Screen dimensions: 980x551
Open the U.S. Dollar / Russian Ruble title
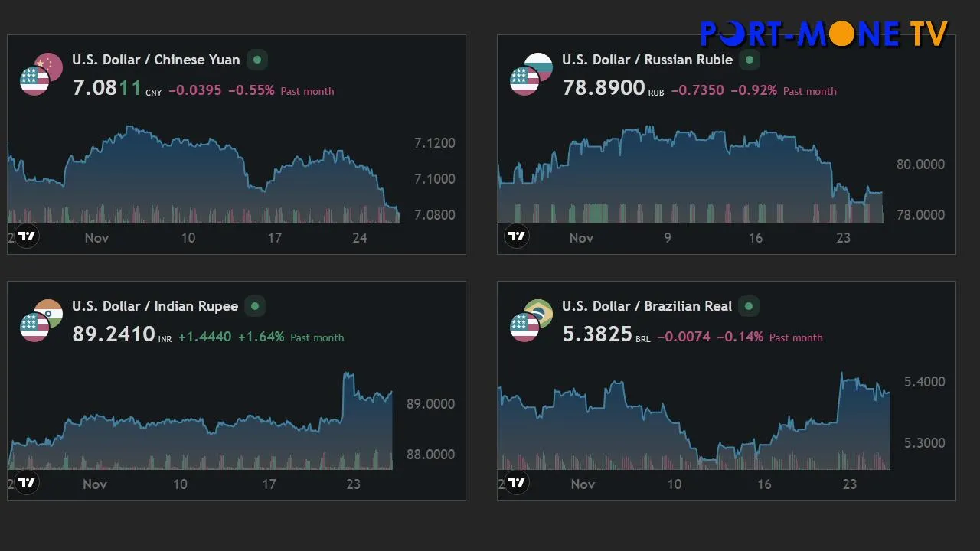point(647,60)
